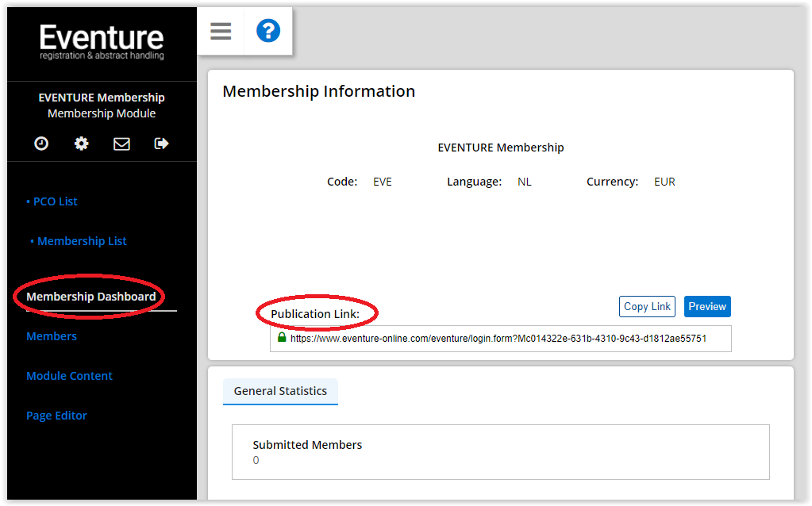The image size is (812, 506).
Task: Click the Submitted Members statistic label
Action: 308,445
